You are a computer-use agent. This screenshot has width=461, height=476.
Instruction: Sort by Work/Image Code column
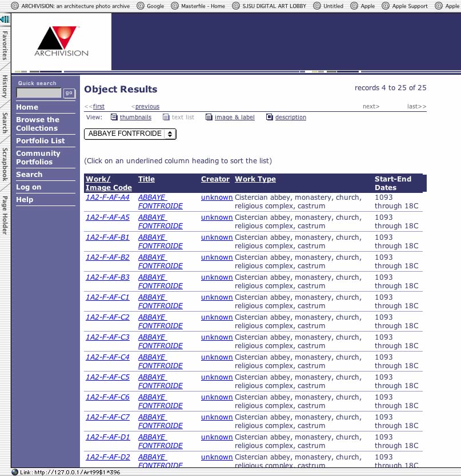click(x=109, y=183)
